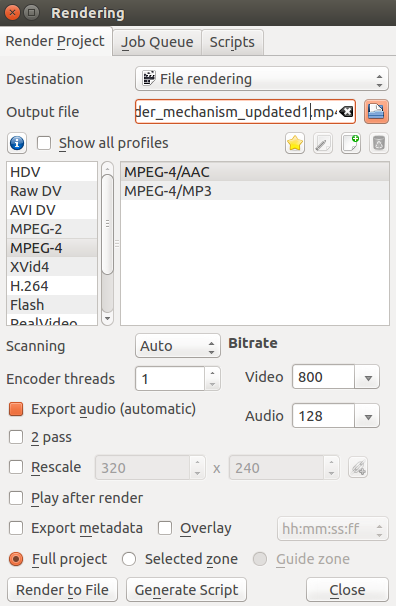Check Play after render
Image resolution: width=396 pixels, height=606 pixels.
[x=16, y=498]
